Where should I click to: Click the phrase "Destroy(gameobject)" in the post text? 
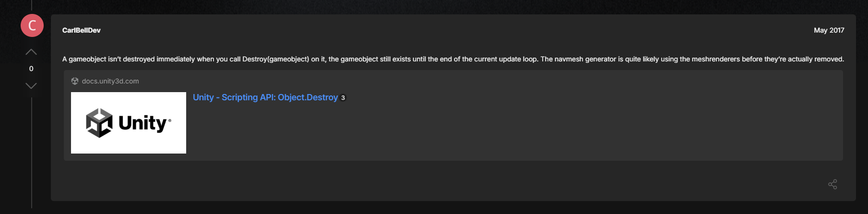pos(275,59)
